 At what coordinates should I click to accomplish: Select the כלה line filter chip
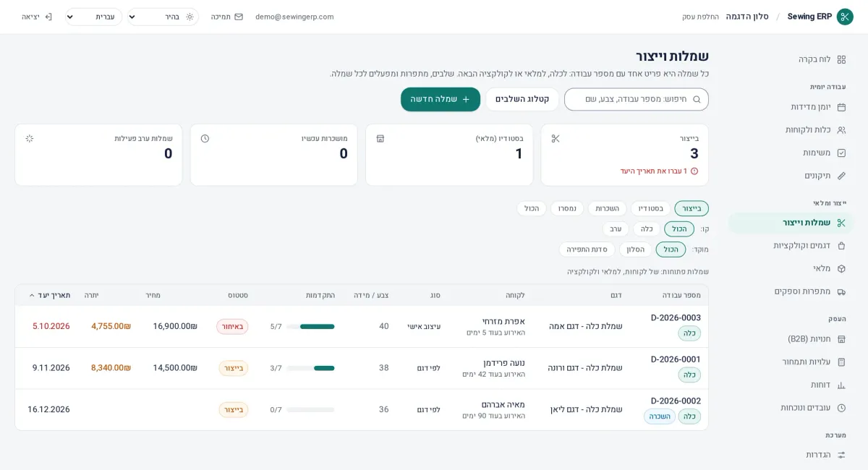[647, 229]
